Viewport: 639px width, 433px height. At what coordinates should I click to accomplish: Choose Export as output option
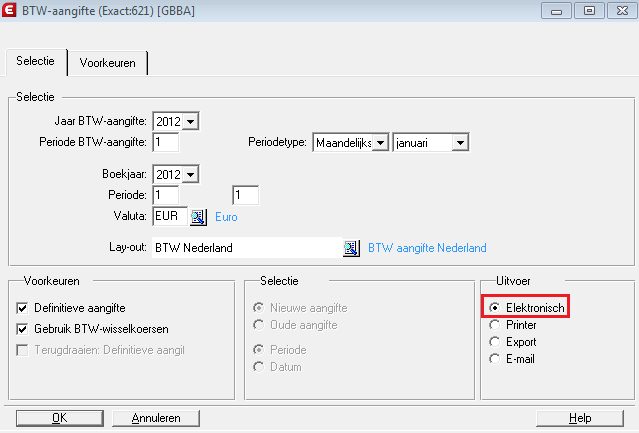tap(495, 342)
